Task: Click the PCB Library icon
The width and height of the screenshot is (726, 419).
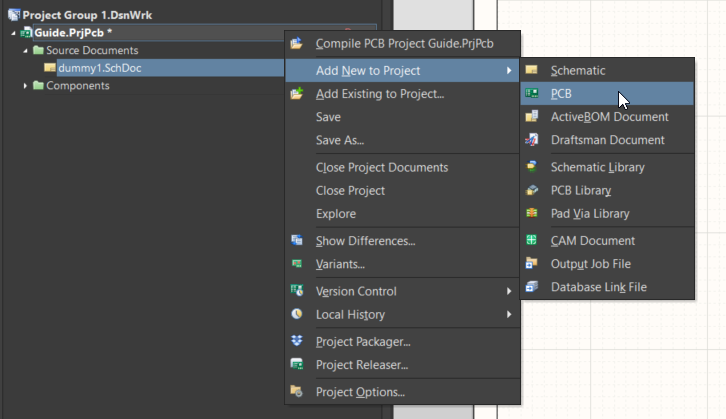Action: point(532,190)
